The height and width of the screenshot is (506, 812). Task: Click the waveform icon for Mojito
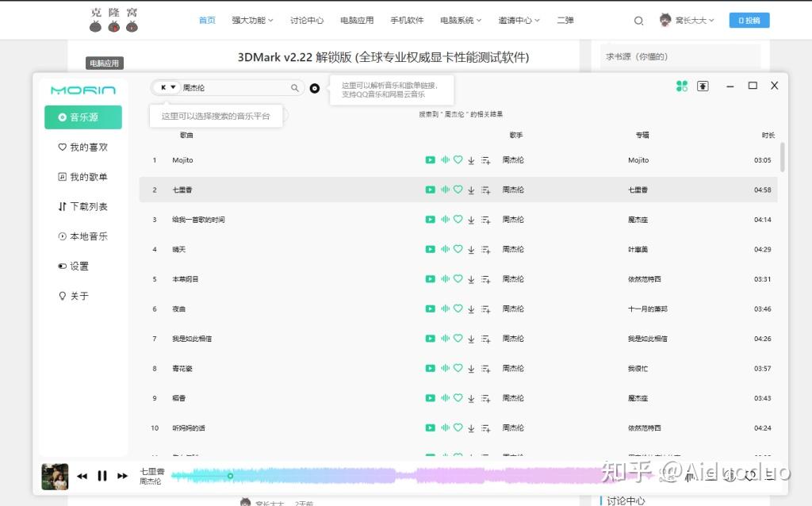(x=446, y=160)
